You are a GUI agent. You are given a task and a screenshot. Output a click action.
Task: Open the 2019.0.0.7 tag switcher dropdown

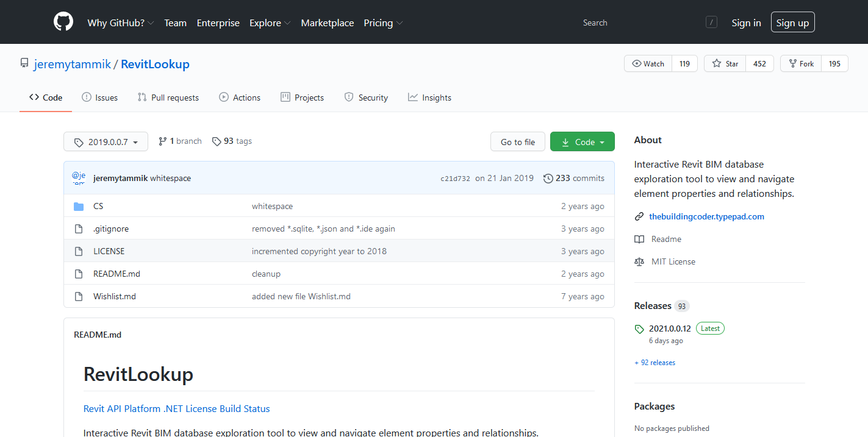[106, 142]
